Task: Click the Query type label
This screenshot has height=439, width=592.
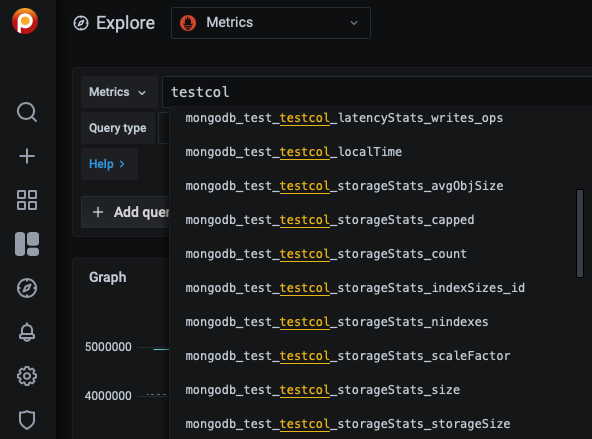Action: [x=117, y=128]
